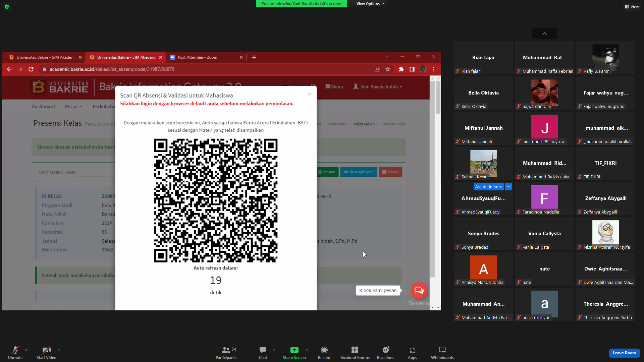Screen dimensions: 644x362
Task: Select Annisya Nanda Jonita's orange A avatar
Action: pyautogui.click(x=483, y=269)
